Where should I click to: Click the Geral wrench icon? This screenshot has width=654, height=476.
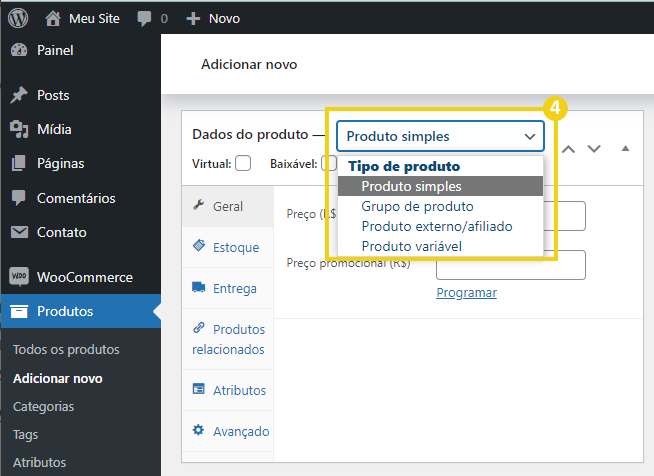coord(199,205)
